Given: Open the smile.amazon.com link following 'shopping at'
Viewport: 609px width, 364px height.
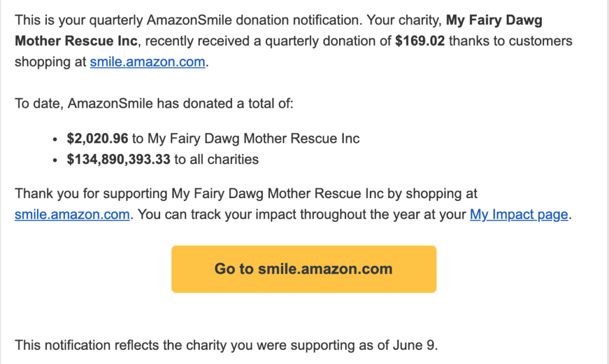Looking at the screenshot, I should (147, 62).
